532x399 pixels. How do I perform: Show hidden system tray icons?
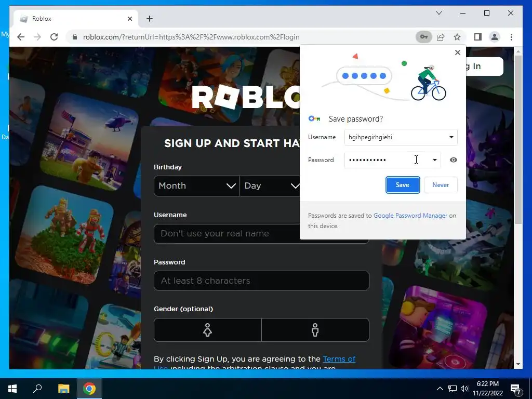pyautogui.click(x=440, y=389)
